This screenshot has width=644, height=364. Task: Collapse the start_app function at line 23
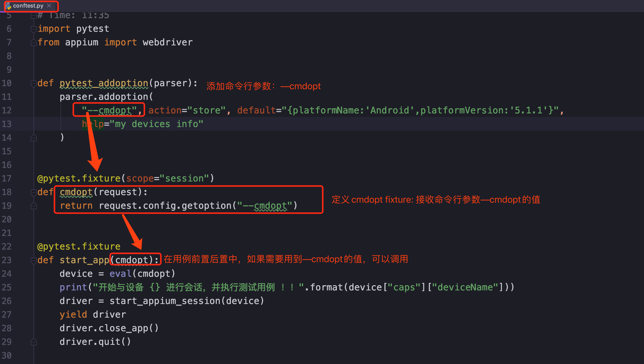point(34,260)
